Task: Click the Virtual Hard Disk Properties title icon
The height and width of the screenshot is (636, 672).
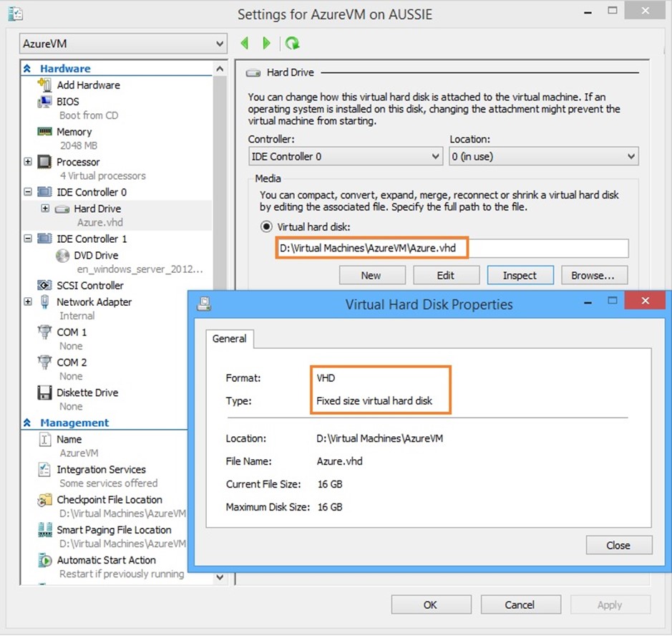Action: point(204,304)
